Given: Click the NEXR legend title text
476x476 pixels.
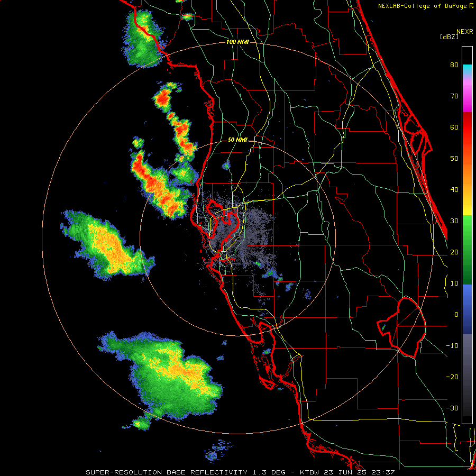Looking at the screenshot, I should click(464, 32).
